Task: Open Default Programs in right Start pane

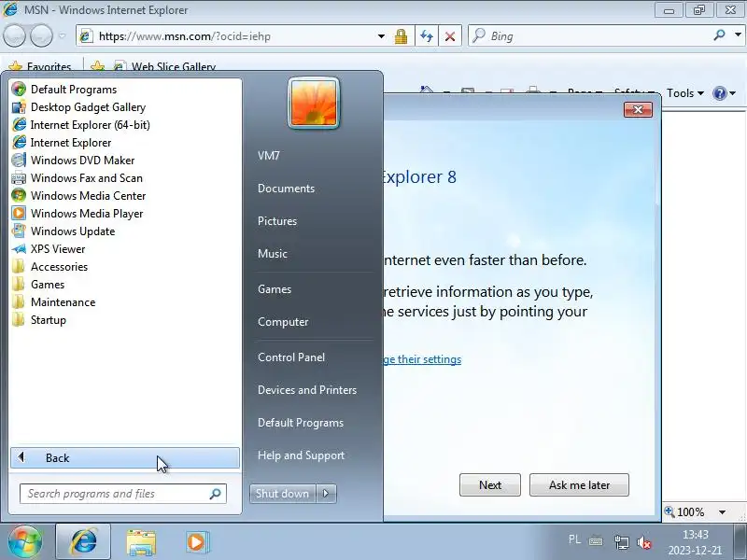Action: point(301,423)
